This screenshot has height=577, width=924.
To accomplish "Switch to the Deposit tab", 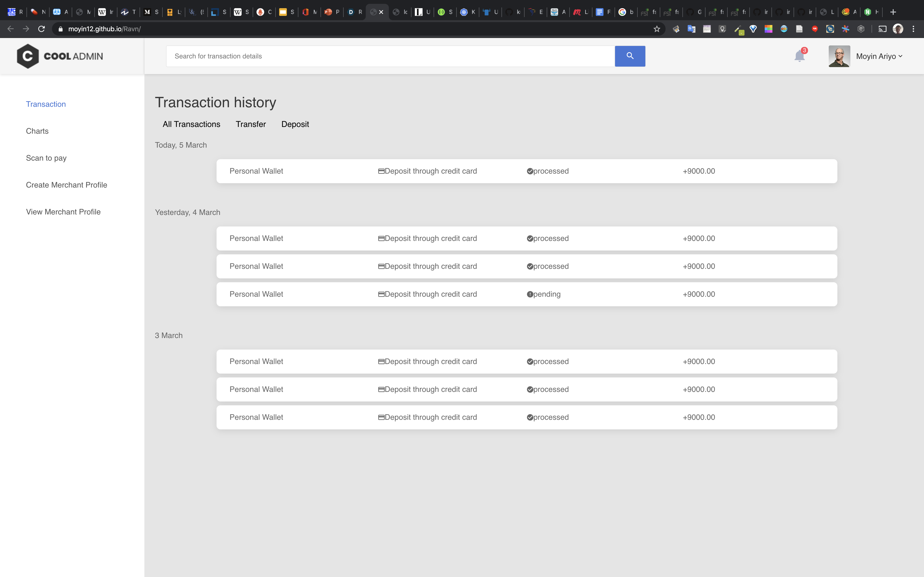I will [x=295, y=124].
